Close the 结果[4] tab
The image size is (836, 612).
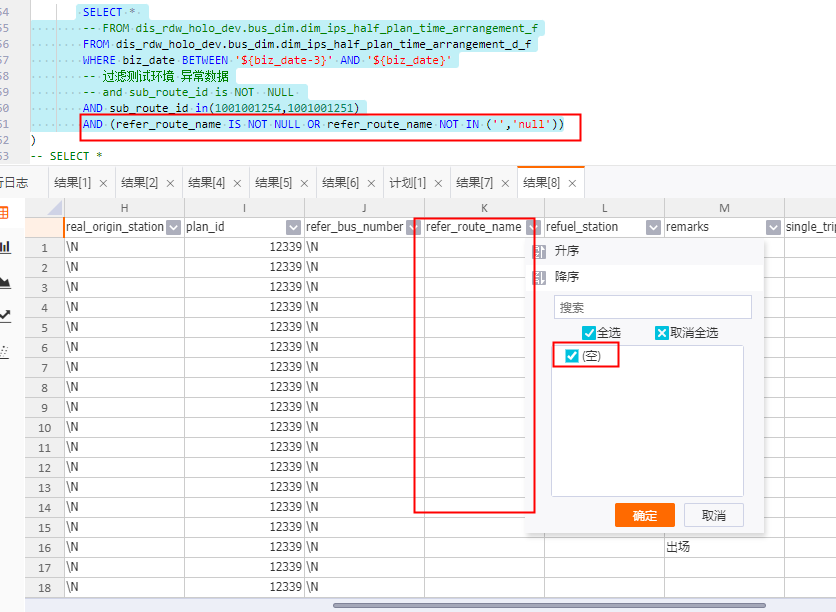click(x=237, y=183)
